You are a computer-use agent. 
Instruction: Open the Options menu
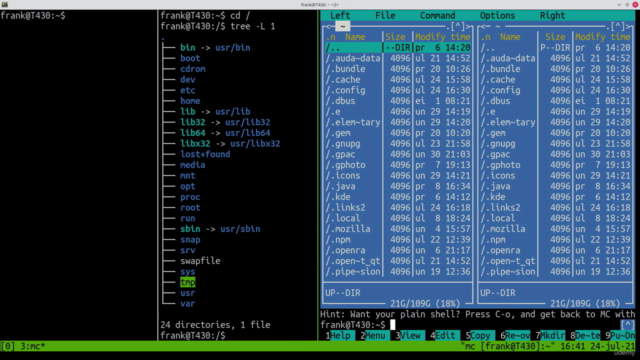(x=497, y=16)
